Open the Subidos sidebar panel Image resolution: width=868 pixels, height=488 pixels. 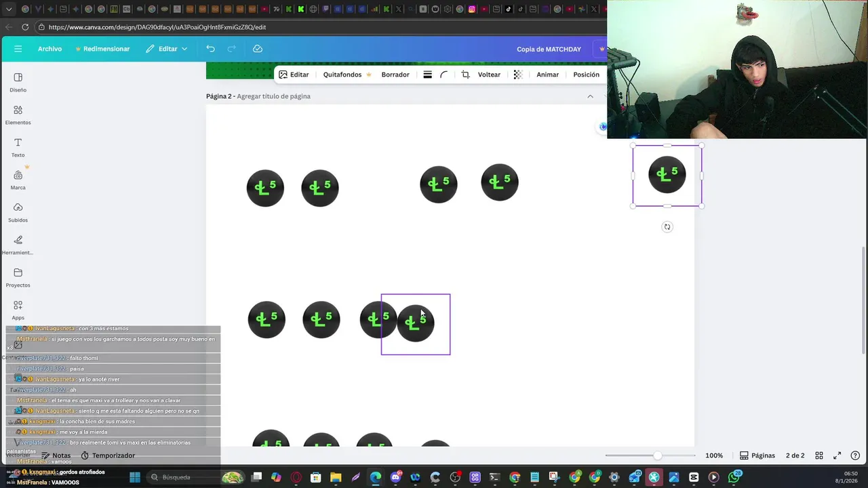[x=18, y=212]
